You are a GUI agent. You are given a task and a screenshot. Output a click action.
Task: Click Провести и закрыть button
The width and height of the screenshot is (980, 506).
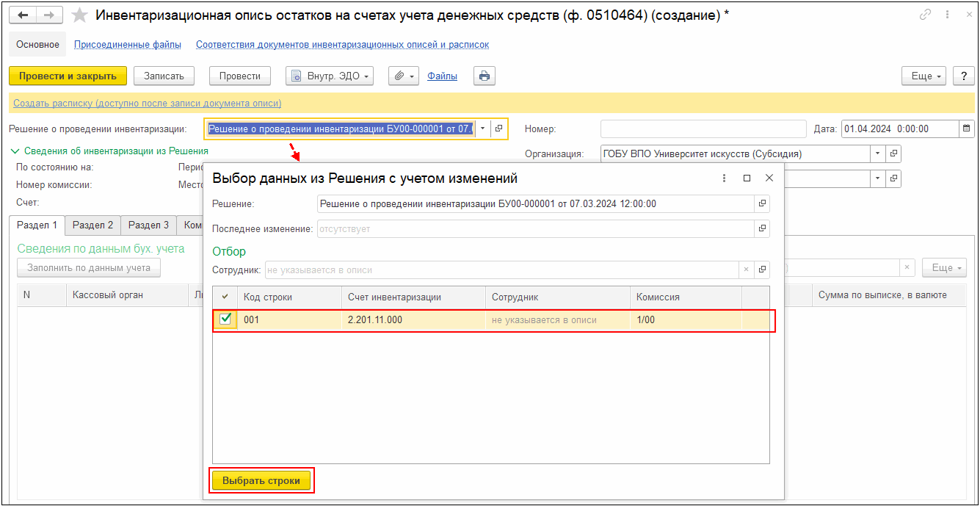68,76
